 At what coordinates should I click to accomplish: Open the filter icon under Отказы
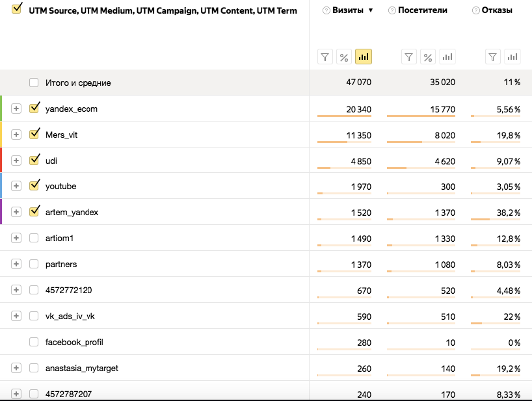(492, 57)
